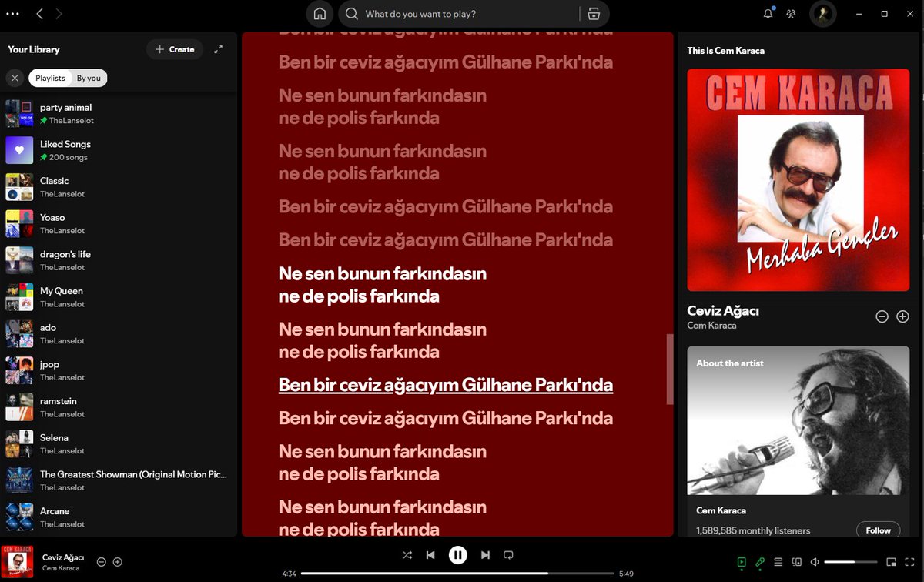Toggle the Now Playing view

(x=742, y=562)
